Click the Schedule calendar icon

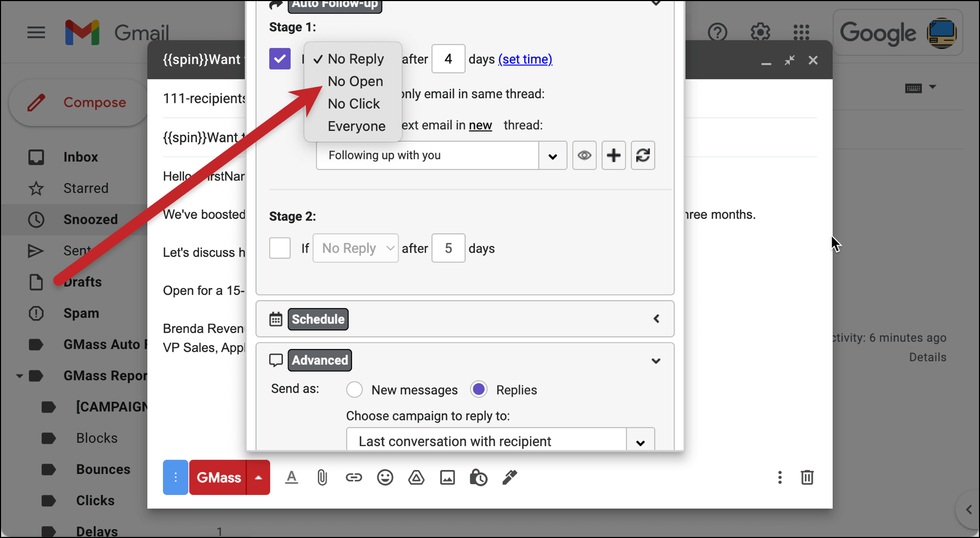276,319
